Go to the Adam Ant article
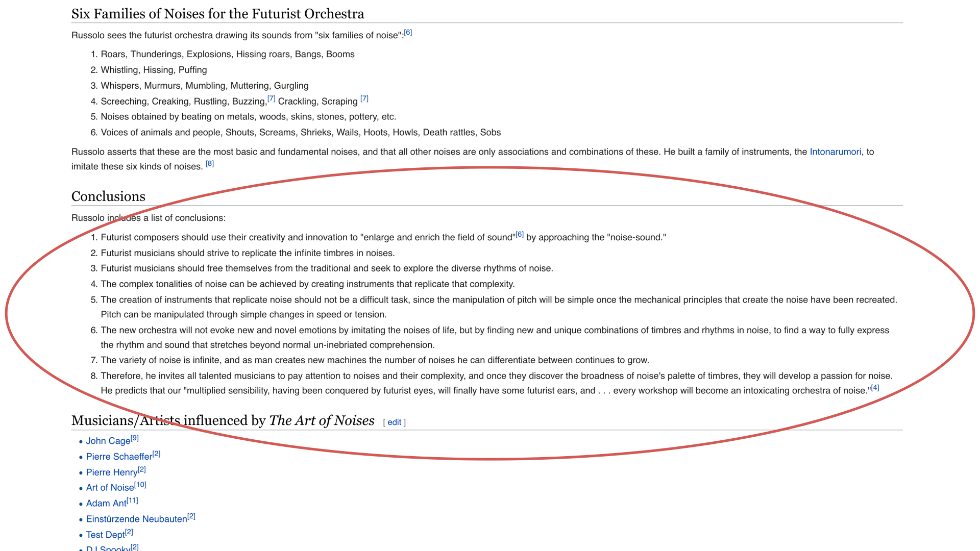Screen dimensions: 980x551 106,504
